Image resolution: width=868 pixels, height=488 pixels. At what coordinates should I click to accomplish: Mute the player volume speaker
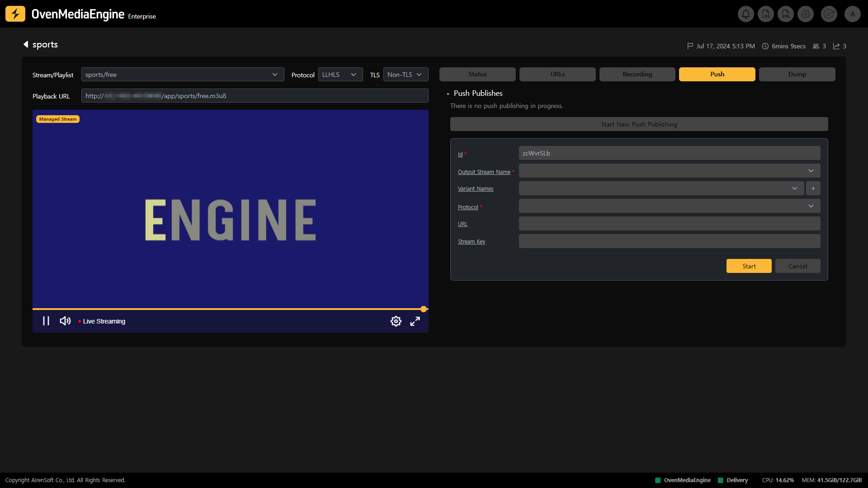65,321
